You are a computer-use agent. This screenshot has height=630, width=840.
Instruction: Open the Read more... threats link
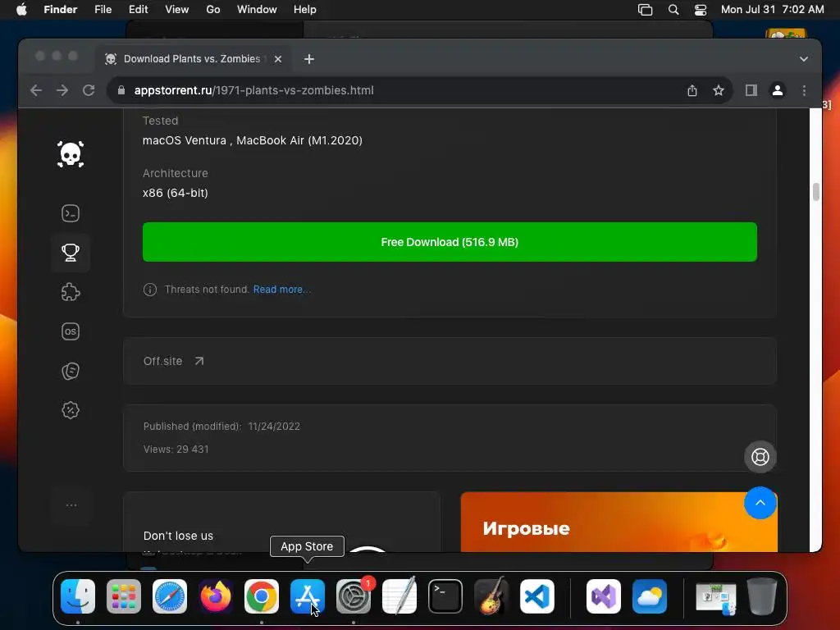(282, 290)
